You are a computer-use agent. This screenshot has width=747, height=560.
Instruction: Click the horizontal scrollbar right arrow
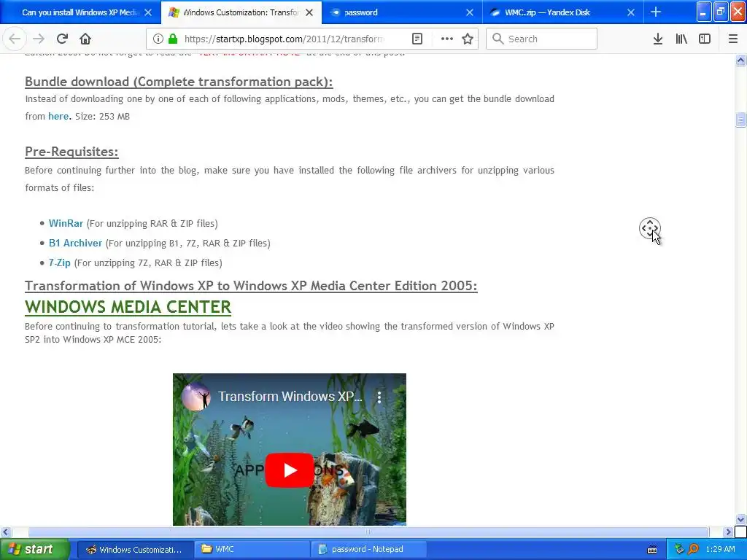728,532
